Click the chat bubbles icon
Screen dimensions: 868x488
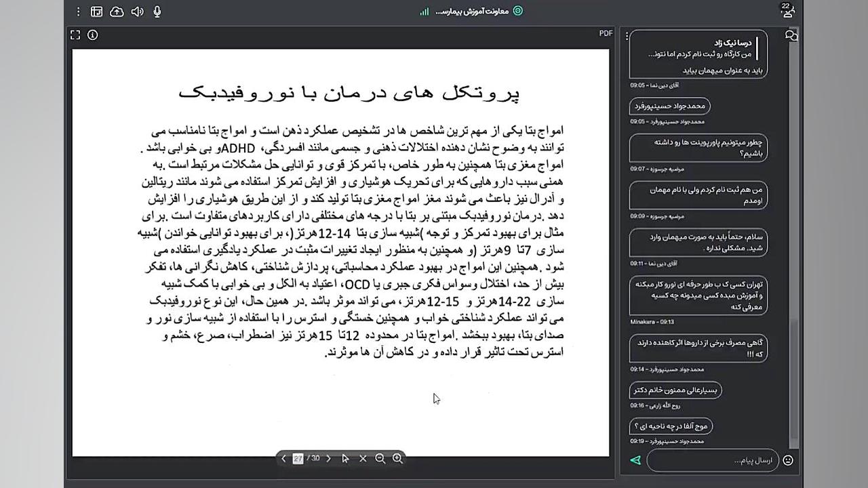click(791, 36)
